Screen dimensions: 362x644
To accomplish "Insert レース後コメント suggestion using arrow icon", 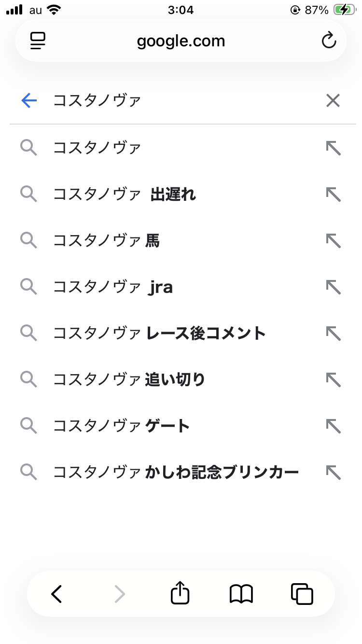I will pyautogui.click(x=333, y=334).
